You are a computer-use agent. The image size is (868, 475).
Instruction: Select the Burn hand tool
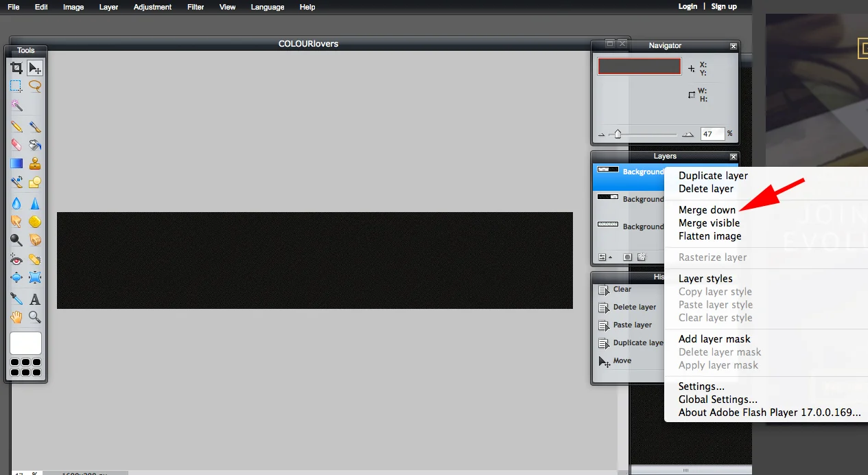tap(35, 240)
